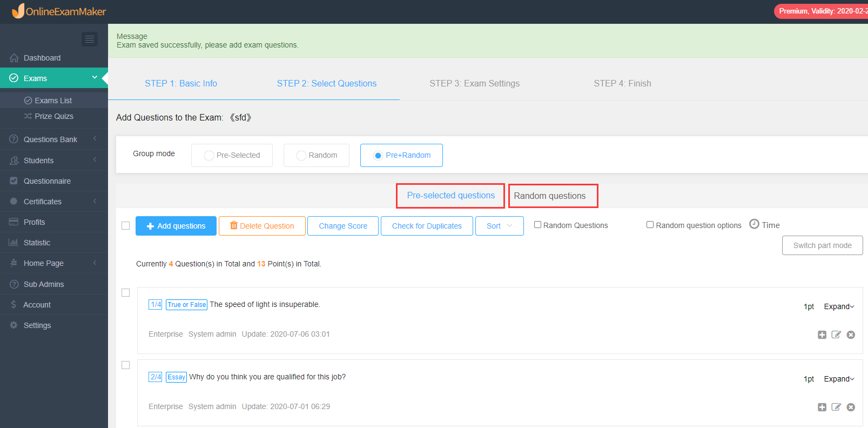Image resolution: width=868 pixels, height=428 pixels.
Task: Click edit icon on speed of light question
Action: pyautogui.click(x=836, y=335)
